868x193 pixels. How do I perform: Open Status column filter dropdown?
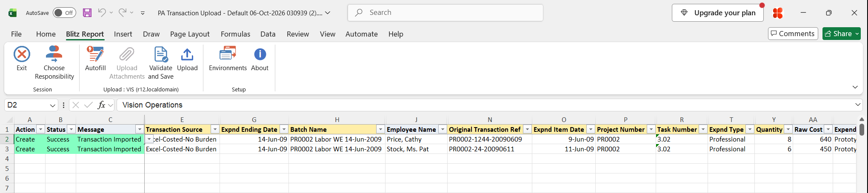coord(71,129)
